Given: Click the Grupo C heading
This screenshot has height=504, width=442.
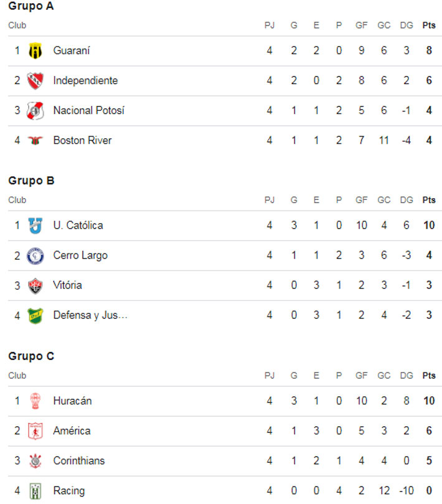Looking at the screenshot, I should click(x=31, y=356).
